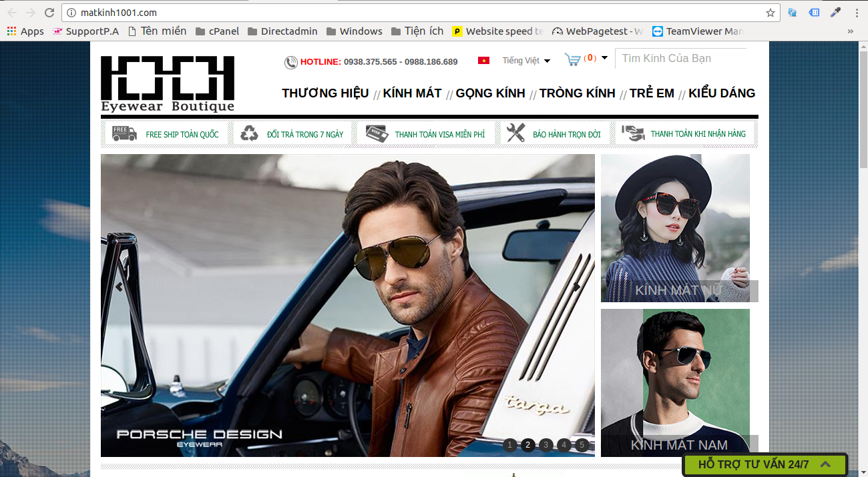The image size is (868, 477).
Task: Open the Tên miền bookmark
Action: [x=157, y=31]
